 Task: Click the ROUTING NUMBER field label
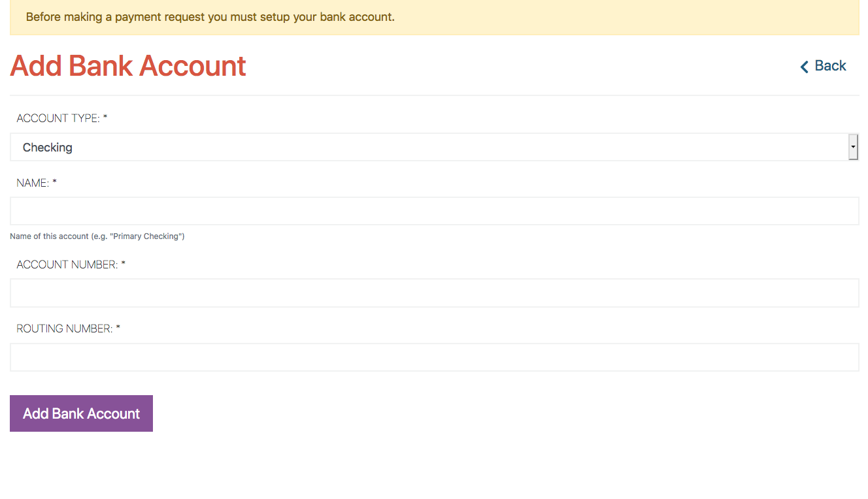coord(65,329)
